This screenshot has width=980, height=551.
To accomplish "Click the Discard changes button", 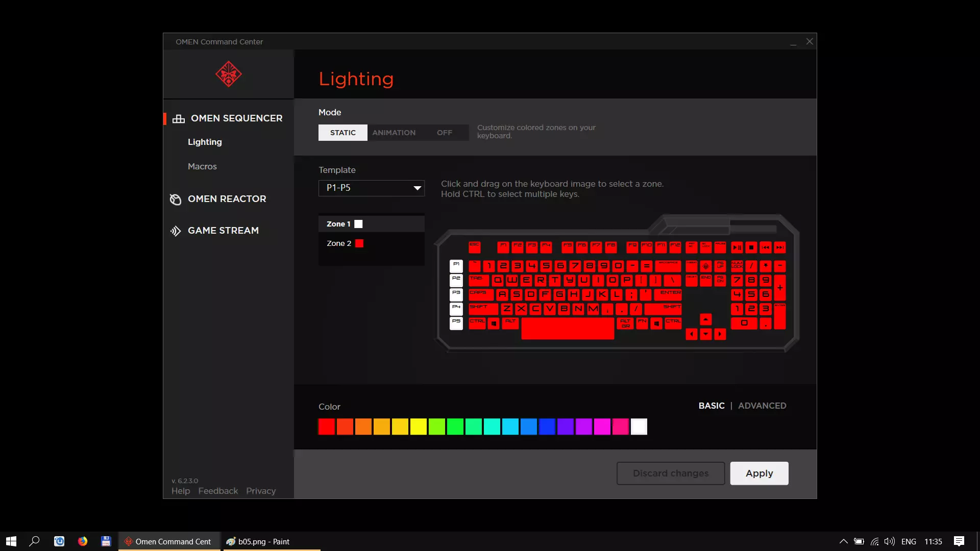I will 671,473.
